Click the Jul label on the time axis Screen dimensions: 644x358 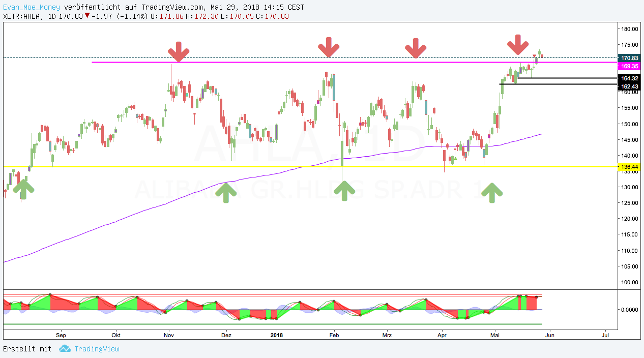(605, 335)
